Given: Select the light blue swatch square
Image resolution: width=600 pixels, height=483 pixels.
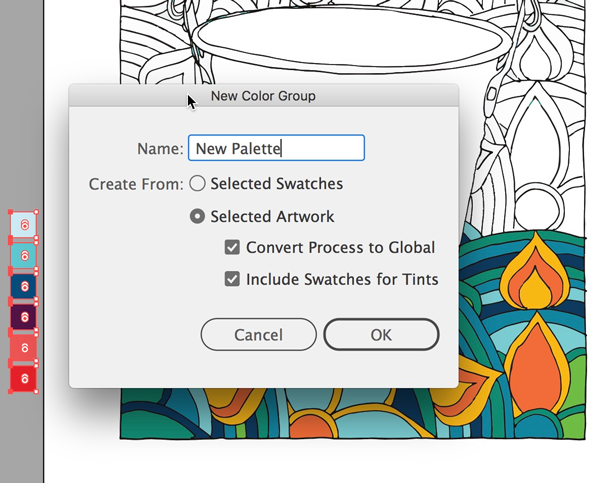Looking at the screenshot, I should (23, 225).
